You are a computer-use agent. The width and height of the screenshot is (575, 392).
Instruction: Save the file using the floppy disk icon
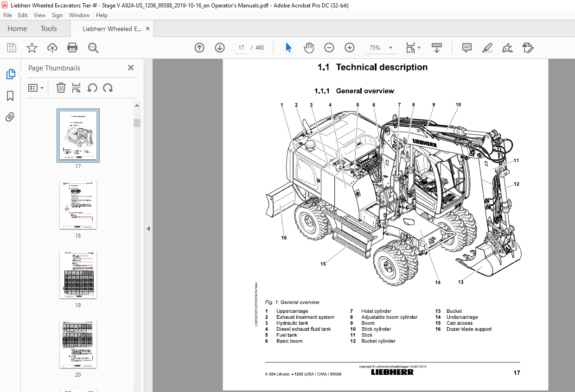(12, 48)
